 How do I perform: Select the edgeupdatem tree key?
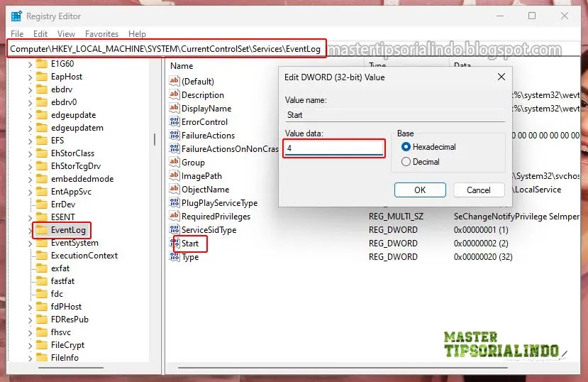coord(77,128)
